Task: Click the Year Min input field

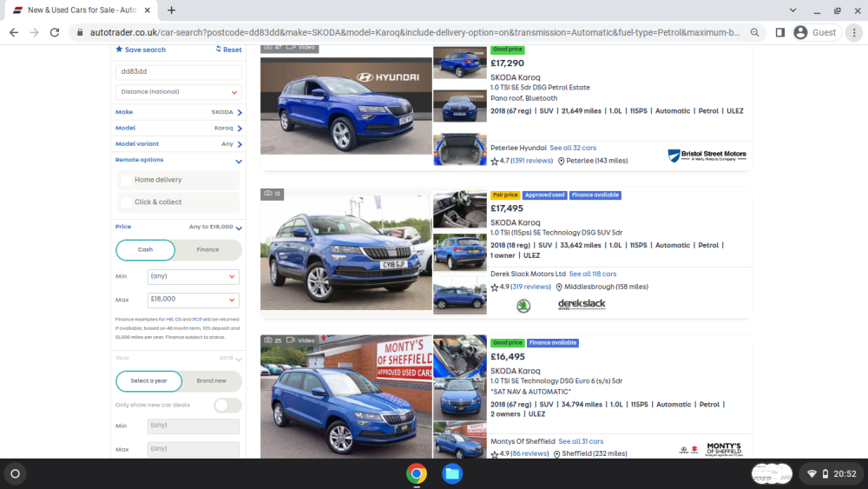Action: pos(194,426)
